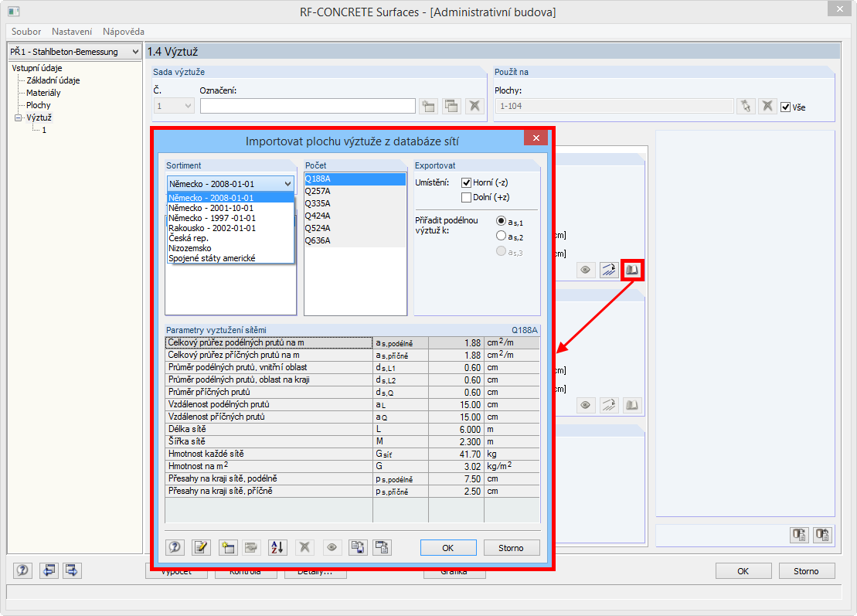Open the Nastavení menu
The height and width of the screenshot is (616, 857).
72,32
